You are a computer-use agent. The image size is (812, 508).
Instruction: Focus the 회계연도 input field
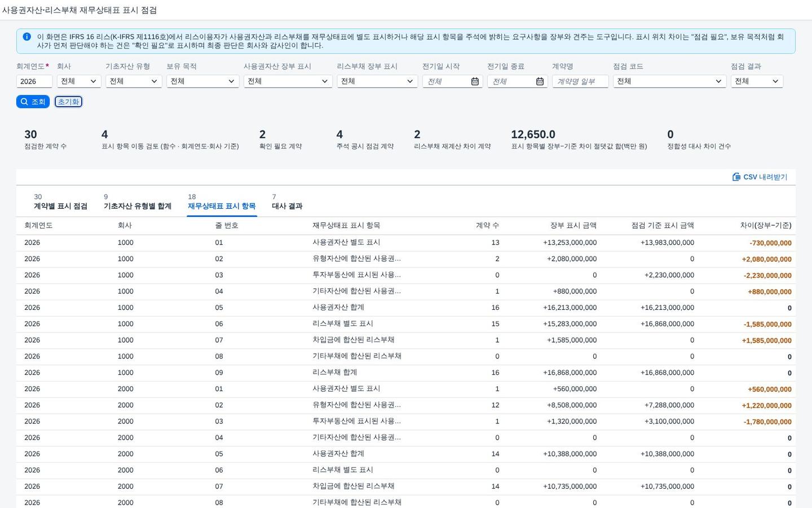(x=34, y=81)
